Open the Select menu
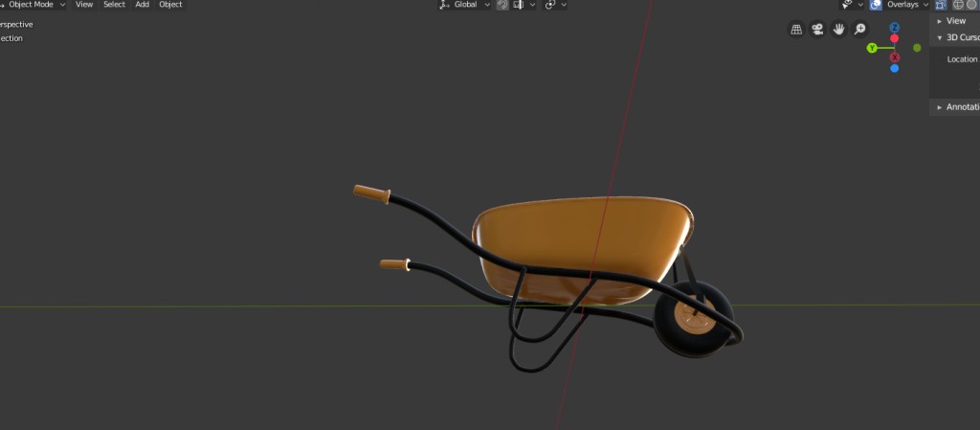Image resolution: width=980 pixels, height=430 pixels. 114,5
